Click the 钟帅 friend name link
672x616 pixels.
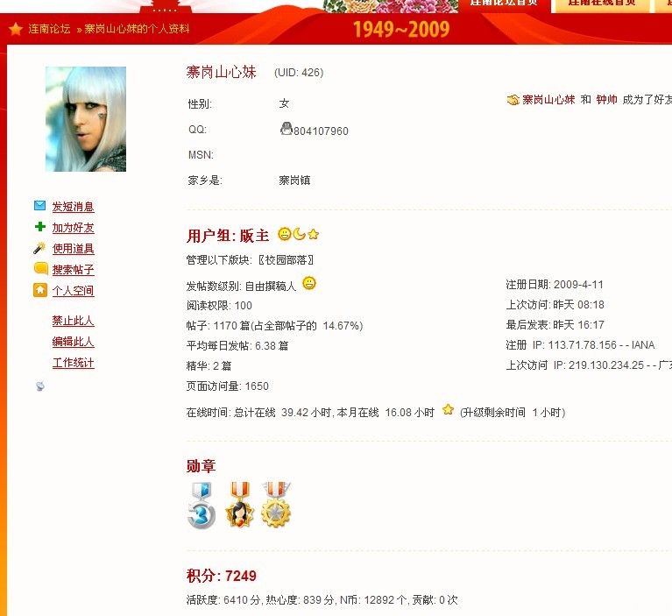click(606, 100)
